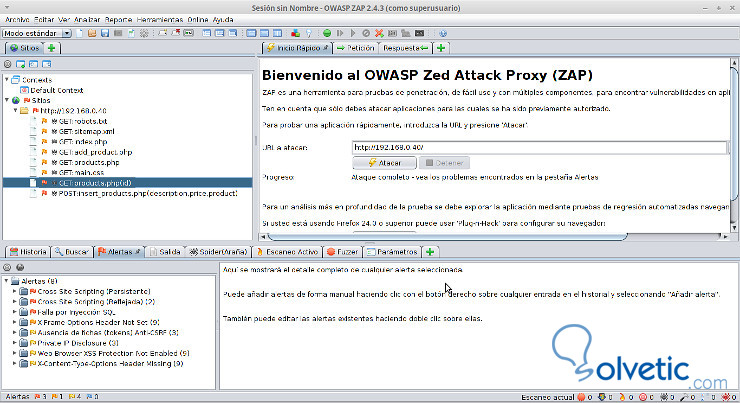Collapse the Contexts tree node

tap(7, 80)
